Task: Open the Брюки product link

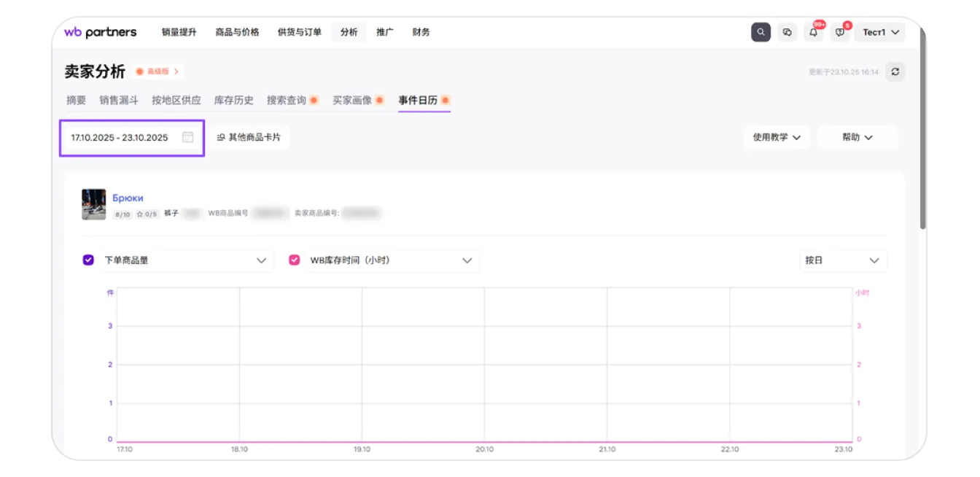Action: 128,198
